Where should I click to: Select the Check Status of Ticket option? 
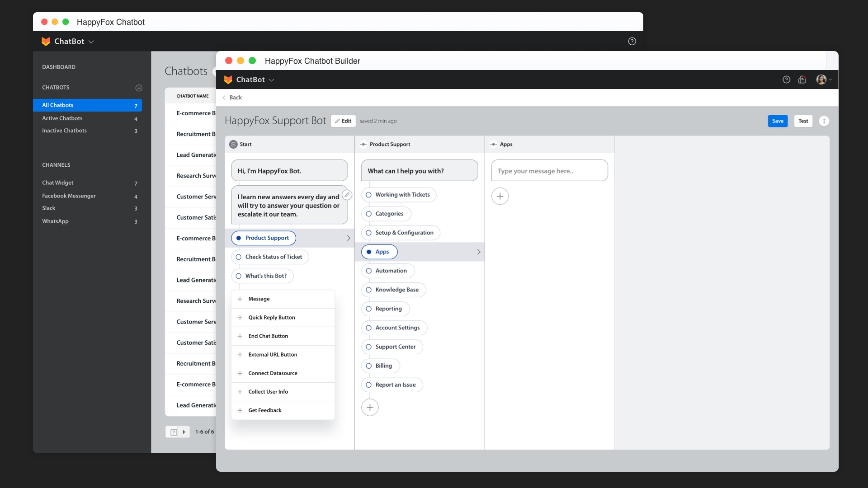click(x=270, y=257)
